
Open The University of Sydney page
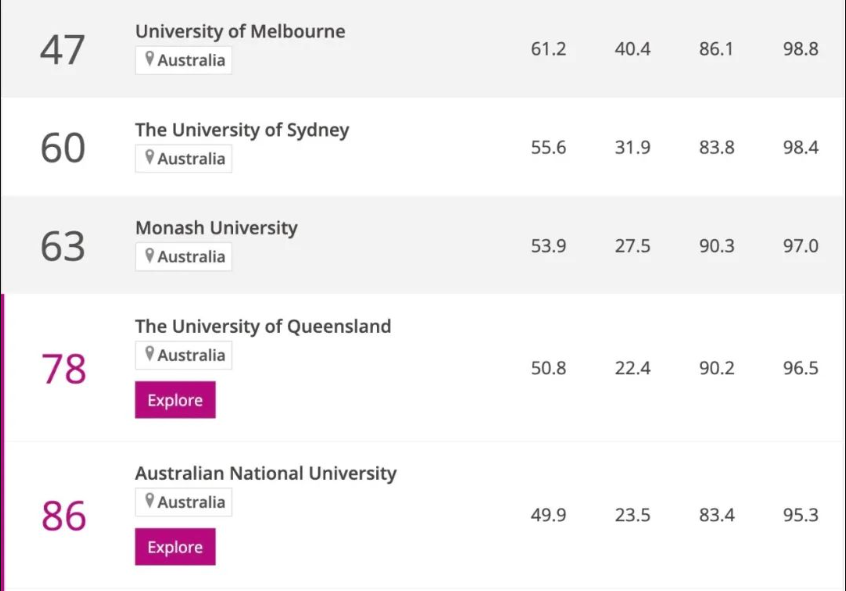(x=242, y=130)
